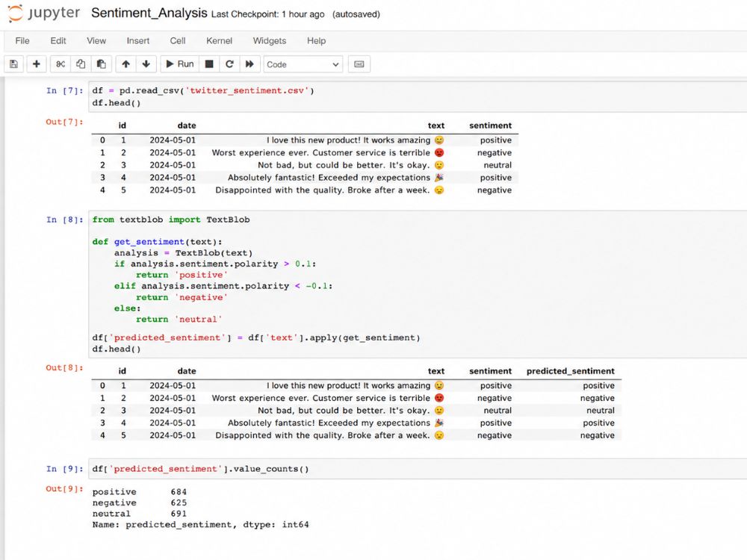Insert cell below with the plus icon

pyautogui.click(x=36, y=64)
